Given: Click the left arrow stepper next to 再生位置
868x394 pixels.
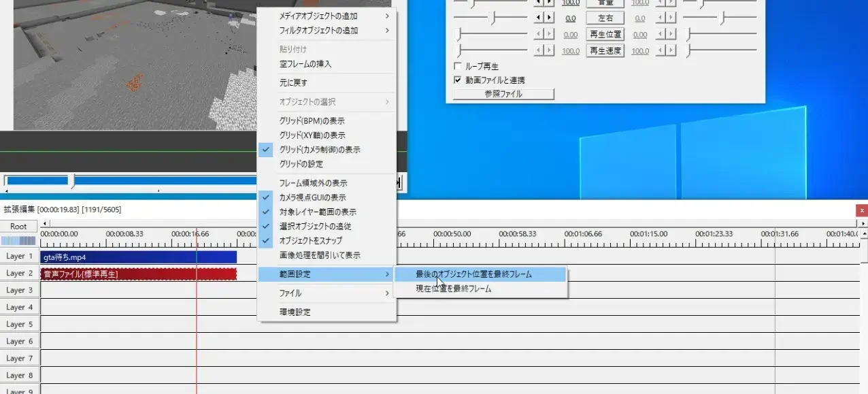Looking at the screenshot, I should [537, 33].
